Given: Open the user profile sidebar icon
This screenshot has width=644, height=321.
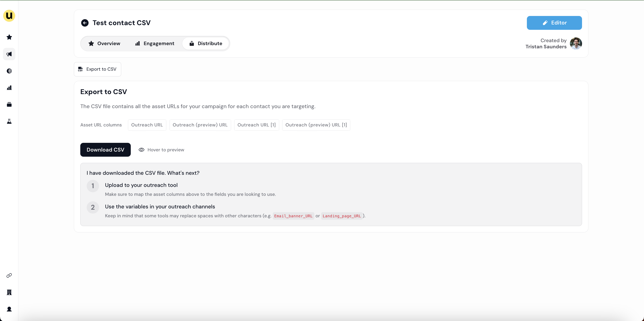Looking at the screenshot, I should pos(9,309).
